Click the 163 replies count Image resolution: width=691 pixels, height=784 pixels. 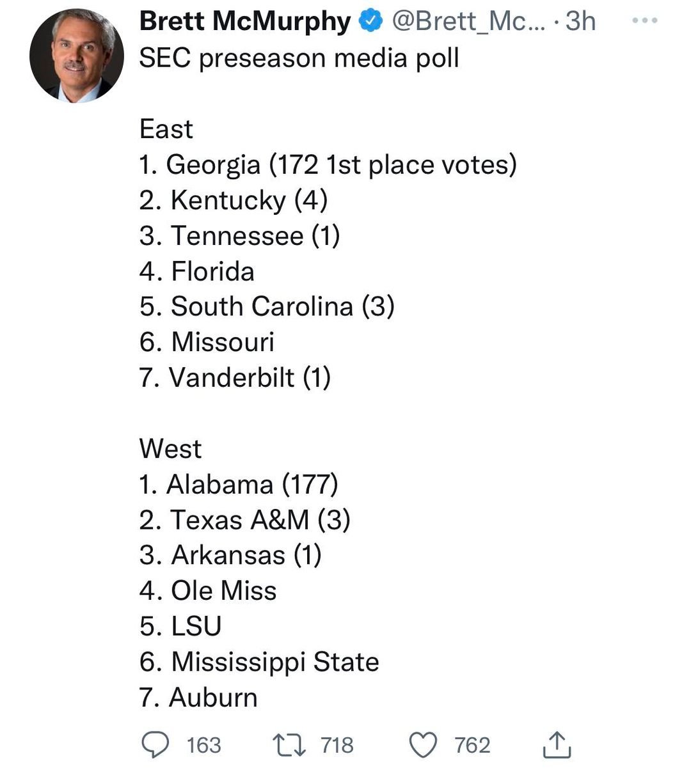[x=203, y=746]
